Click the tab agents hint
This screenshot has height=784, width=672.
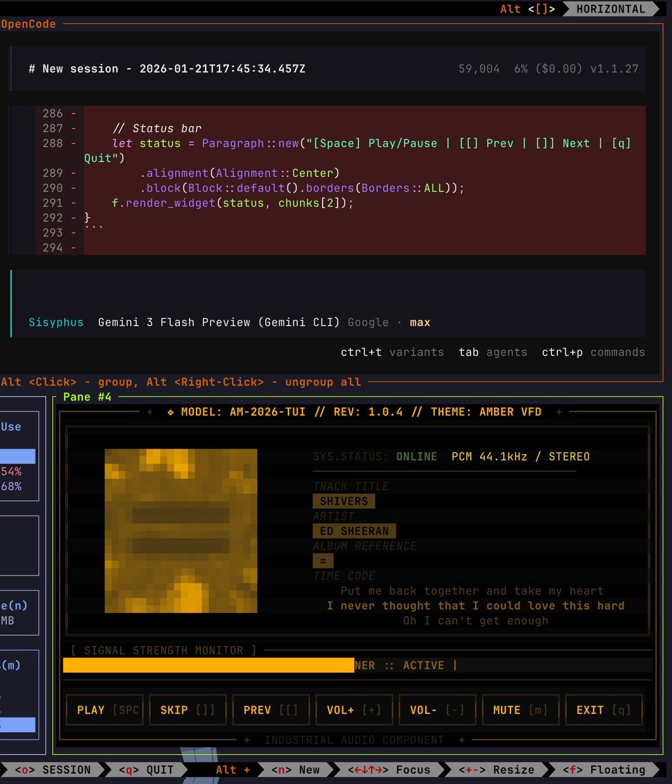pyautogui.click(x=492, y=352)
